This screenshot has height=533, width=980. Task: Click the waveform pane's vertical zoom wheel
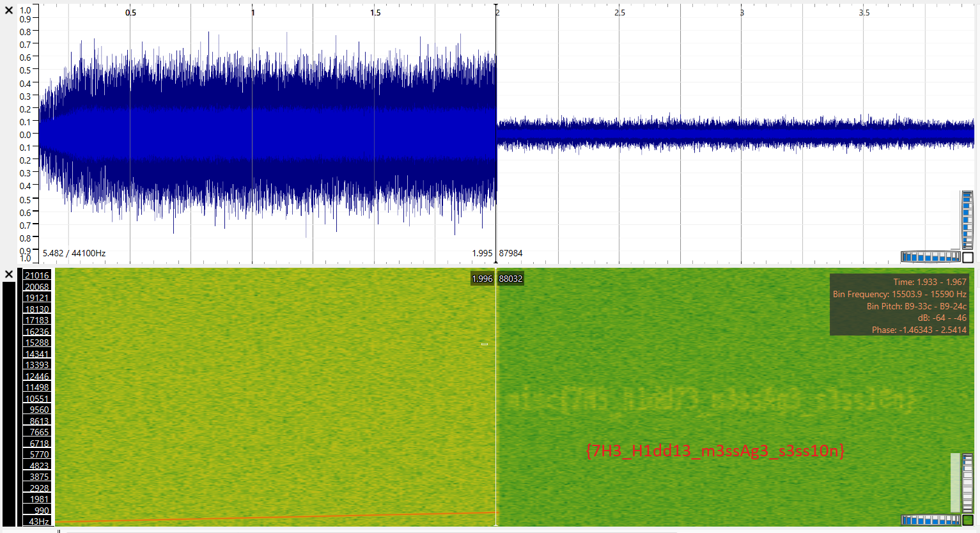968,220
